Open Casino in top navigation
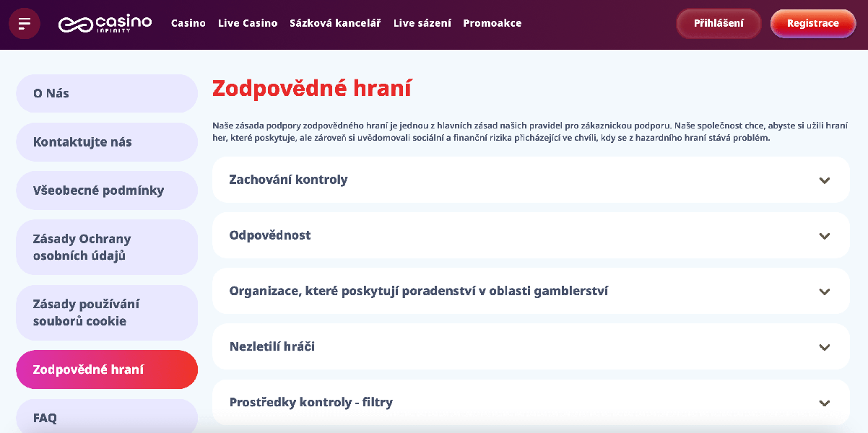This screenshot has height=433, width=868. [x=188, y=23]
